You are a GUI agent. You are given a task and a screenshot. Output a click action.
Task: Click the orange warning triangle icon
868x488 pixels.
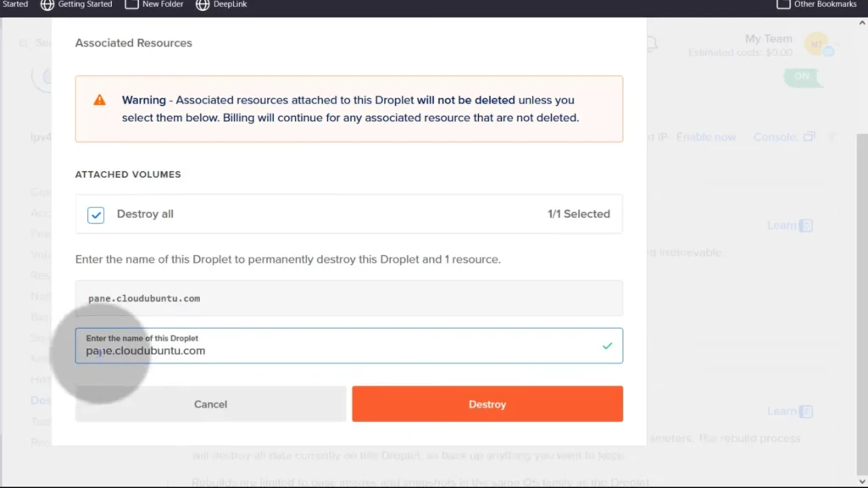pyautogui.click(x=100, y=100)
